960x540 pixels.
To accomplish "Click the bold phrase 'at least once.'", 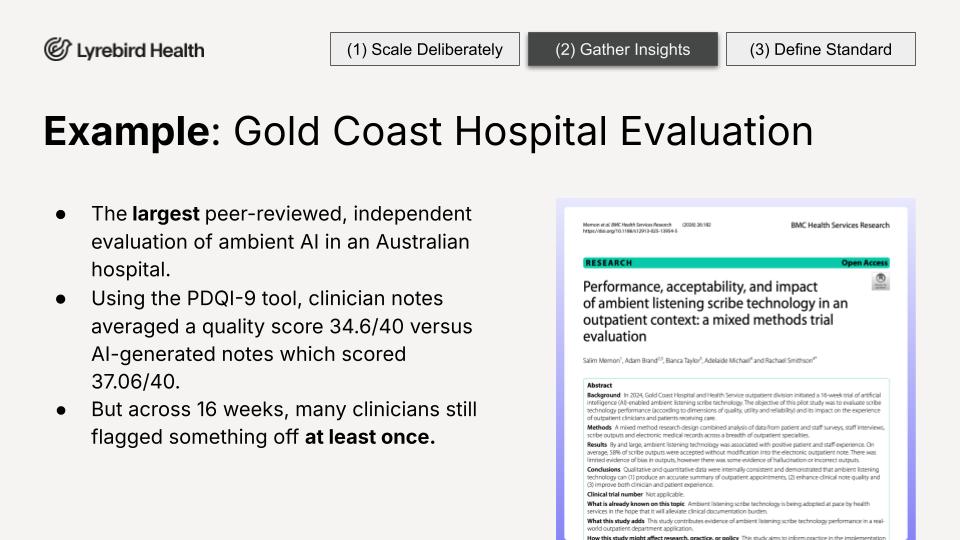I will coord(370,437).
